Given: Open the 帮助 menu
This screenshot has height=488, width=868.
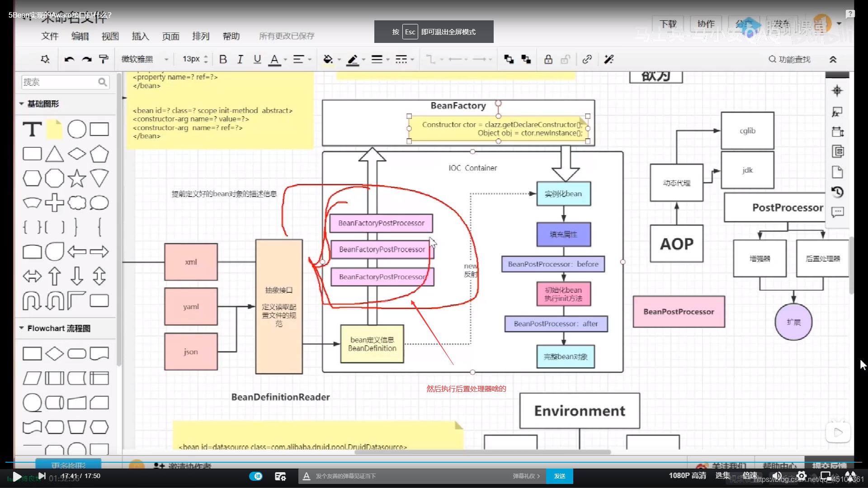Looking at the screenshot, I should coord(231,36).
